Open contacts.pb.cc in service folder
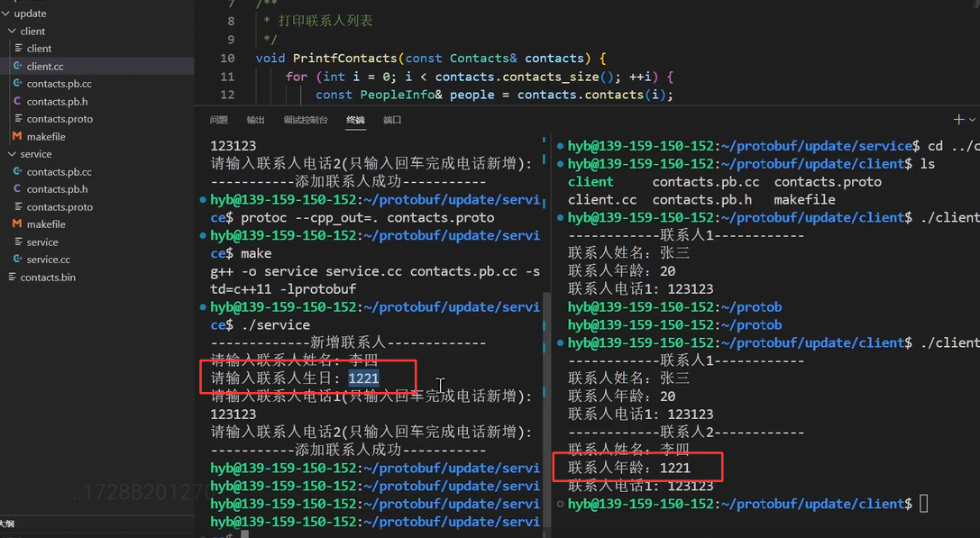Screen dimensions: 980x538 coord(59,172)
